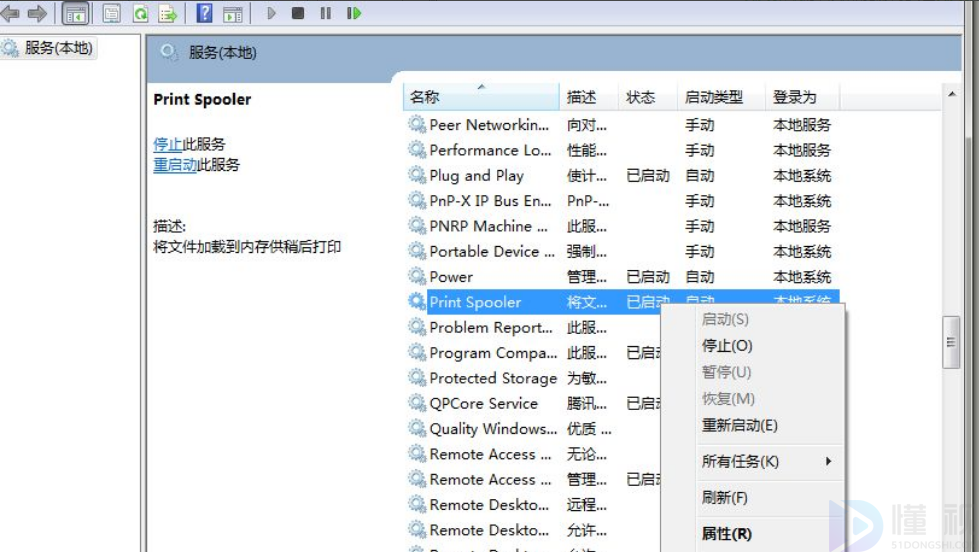This screenshot has width=979, height=552.
Task: Click the gear icon beside PNRP Machine
Action: [416, 225]
